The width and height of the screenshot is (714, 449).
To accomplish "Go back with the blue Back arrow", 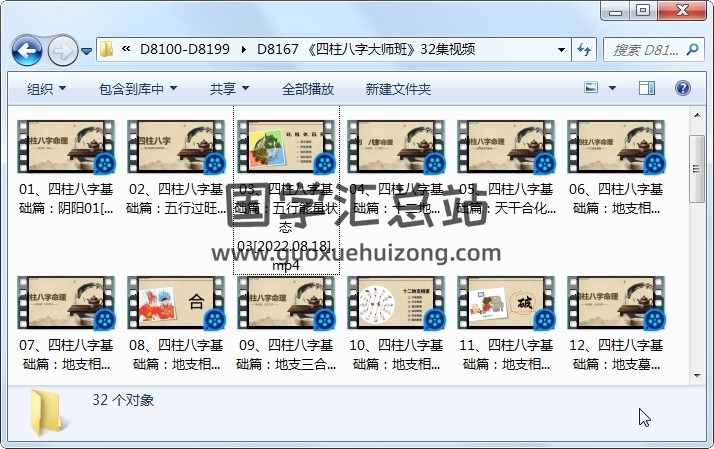I will point(27,50).
